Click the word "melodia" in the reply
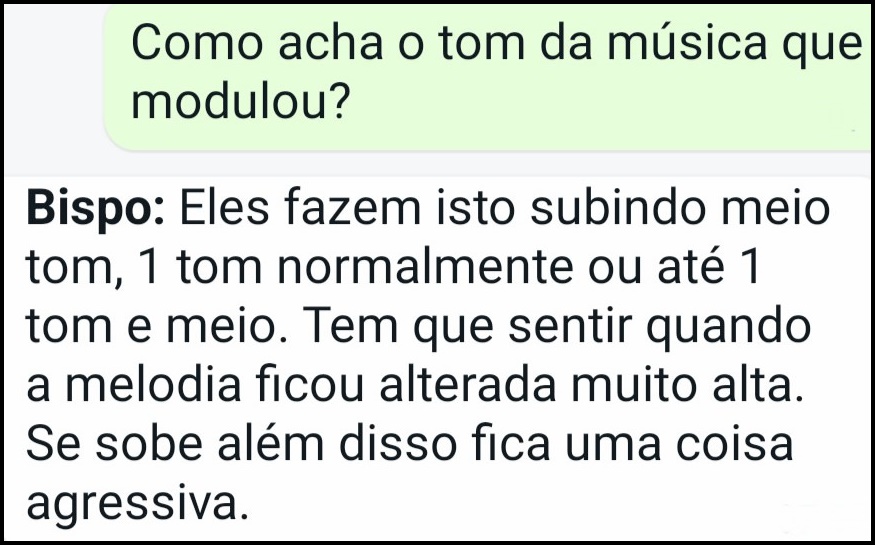The width and height of the screenshot is (875, 545). (x=153, y=384)
